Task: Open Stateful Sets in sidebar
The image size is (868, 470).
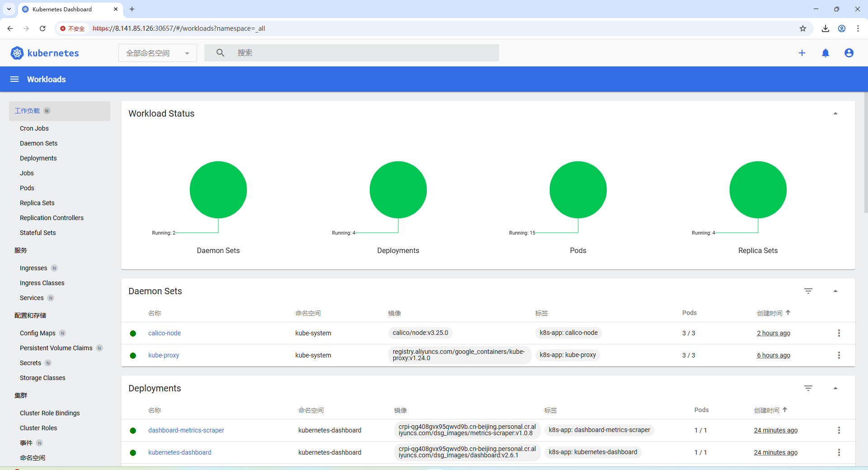Action: click(x=38, y=233)
